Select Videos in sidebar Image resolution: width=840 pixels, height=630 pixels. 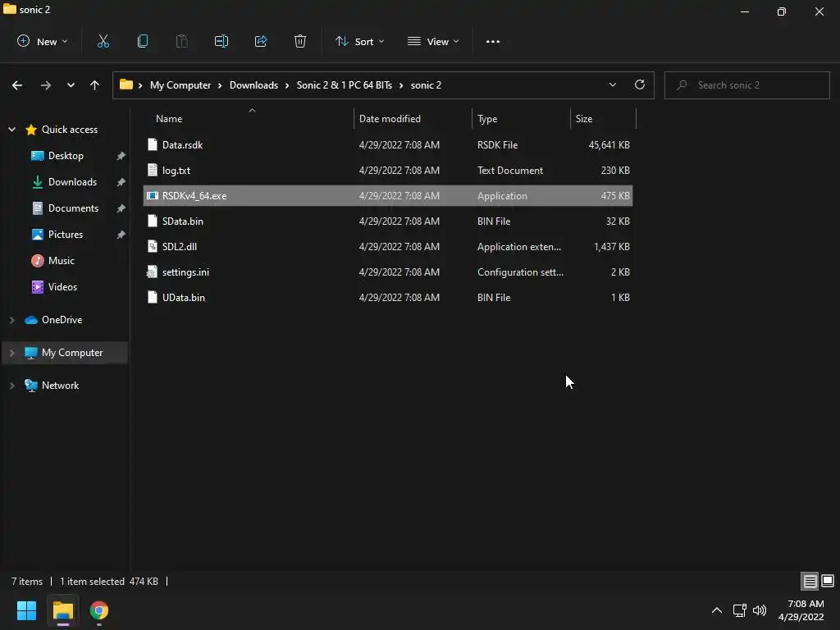click(x=62, y=287)
